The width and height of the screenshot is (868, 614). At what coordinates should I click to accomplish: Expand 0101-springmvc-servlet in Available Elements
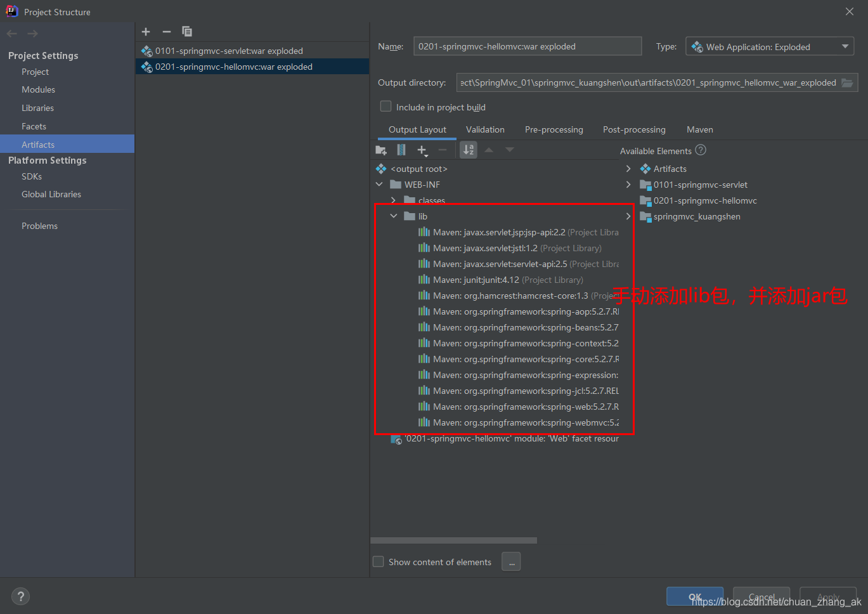click(628, 185)
